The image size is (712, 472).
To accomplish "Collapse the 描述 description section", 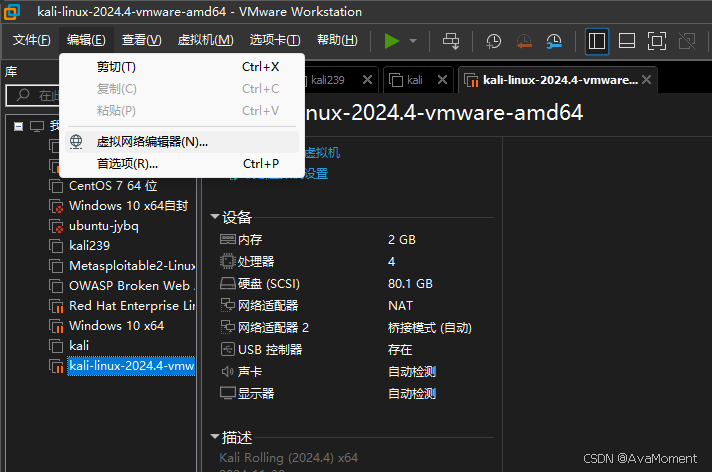I will click(215, 437).
